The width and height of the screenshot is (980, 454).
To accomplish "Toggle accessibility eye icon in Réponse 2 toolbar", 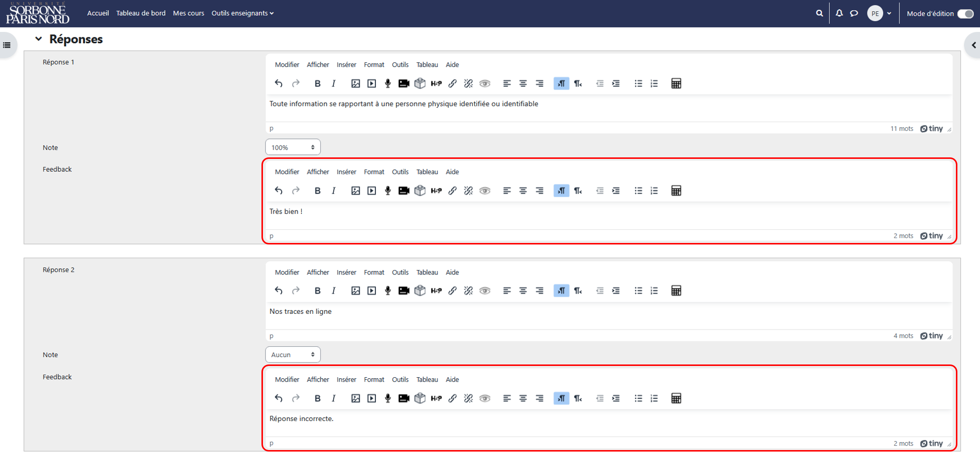I will tap(485, 291).
